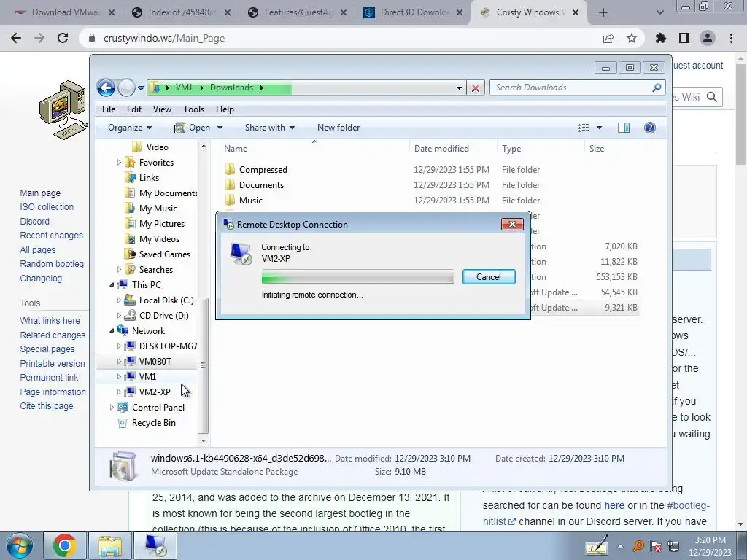Click the navigation pane scrollbar down arrow

coord(204,441)
